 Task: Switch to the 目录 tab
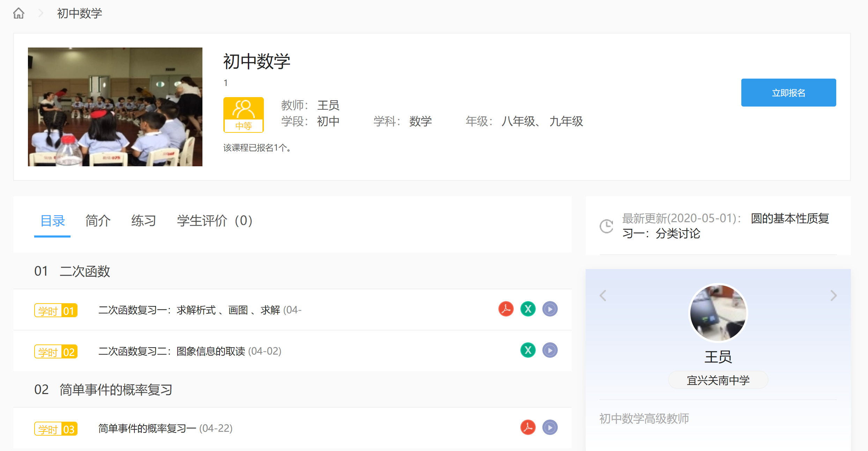[52, 221]
